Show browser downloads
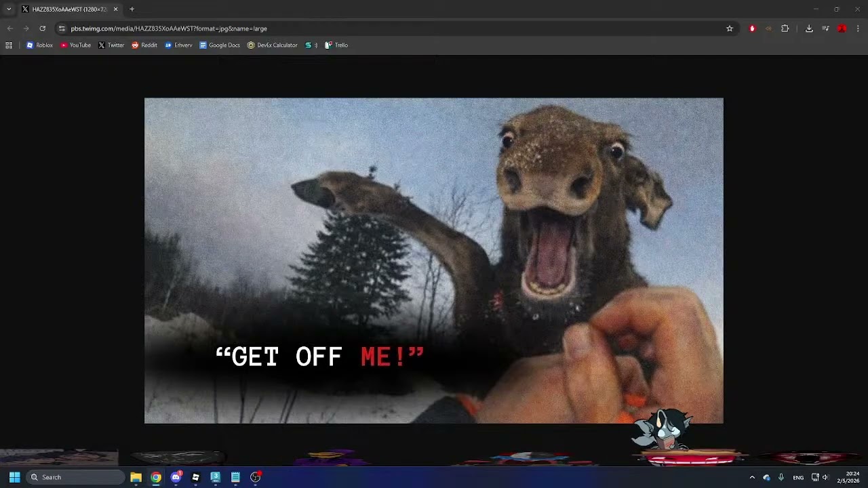Screen dimensions: 868x488 tap(809, 28)
